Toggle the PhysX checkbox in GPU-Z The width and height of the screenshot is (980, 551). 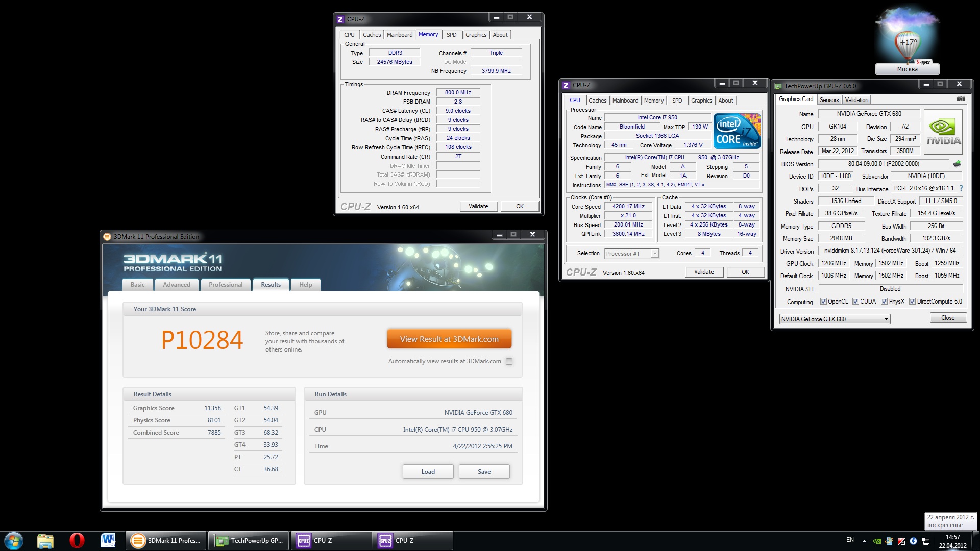[x=884, y=302]
